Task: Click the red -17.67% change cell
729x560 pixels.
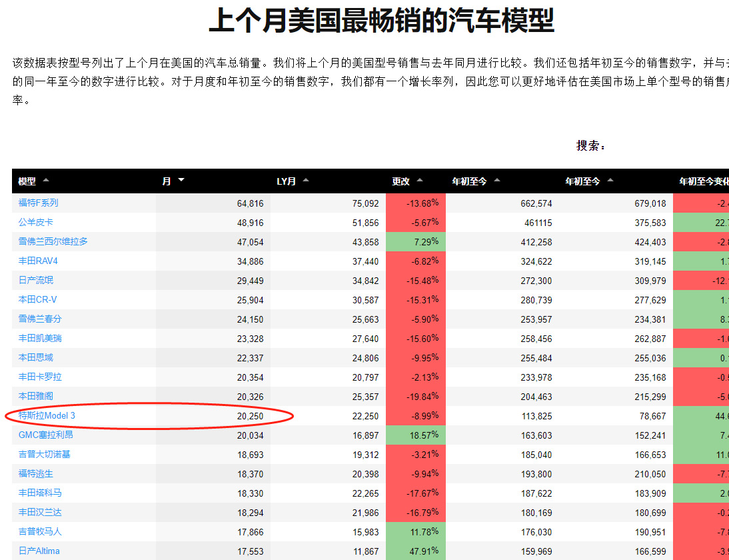Action: [x=416, y=493]
